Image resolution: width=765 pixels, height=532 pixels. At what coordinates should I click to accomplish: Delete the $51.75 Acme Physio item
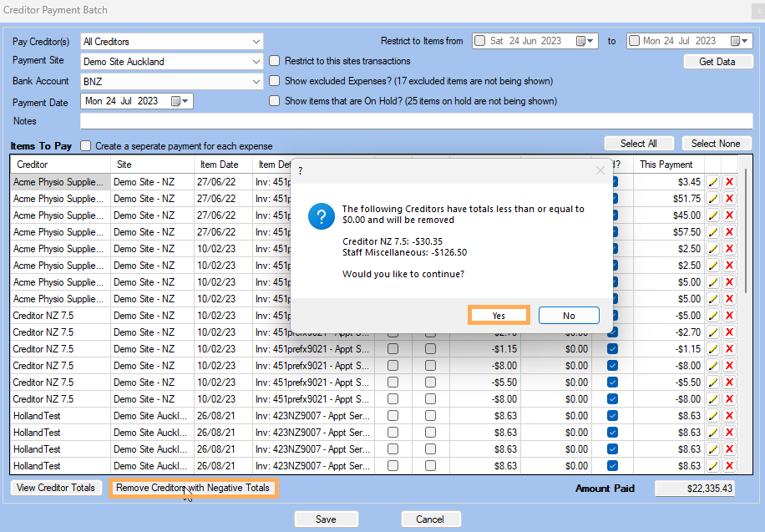[x=729, y=198]
